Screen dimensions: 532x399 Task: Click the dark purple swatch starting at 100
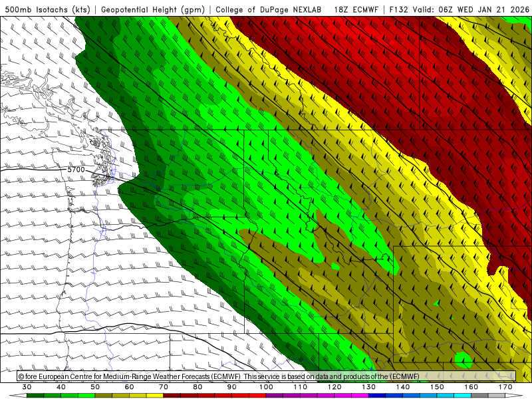pos(275,396)
